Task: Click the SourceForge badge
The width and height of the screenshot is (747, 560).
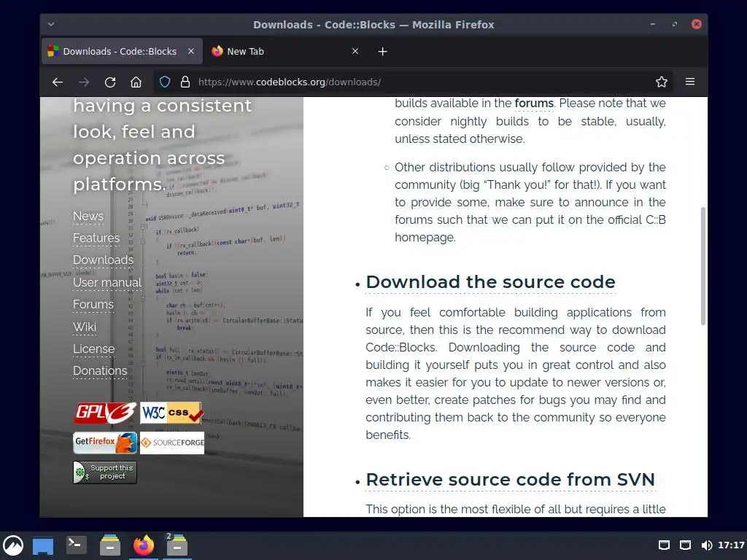Action: point(172,443)
